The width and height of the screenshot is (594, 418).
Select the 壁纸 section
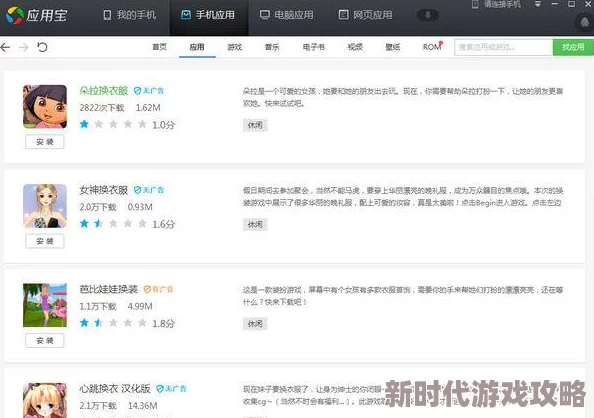(x=393, y=47)
